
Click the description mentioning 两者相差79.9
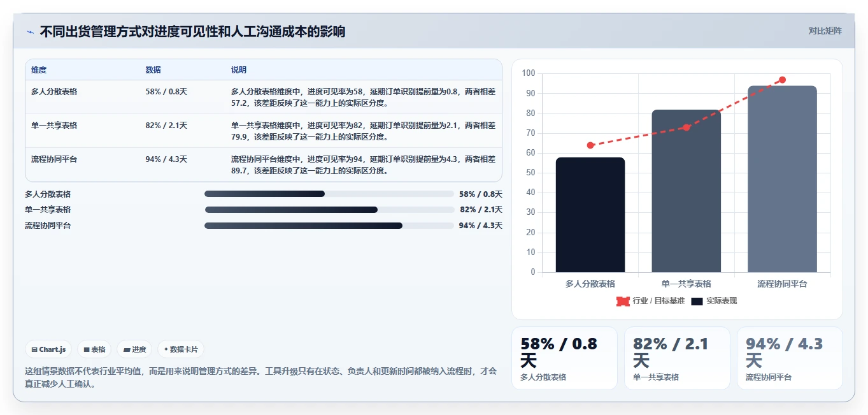tap(363, 131)
